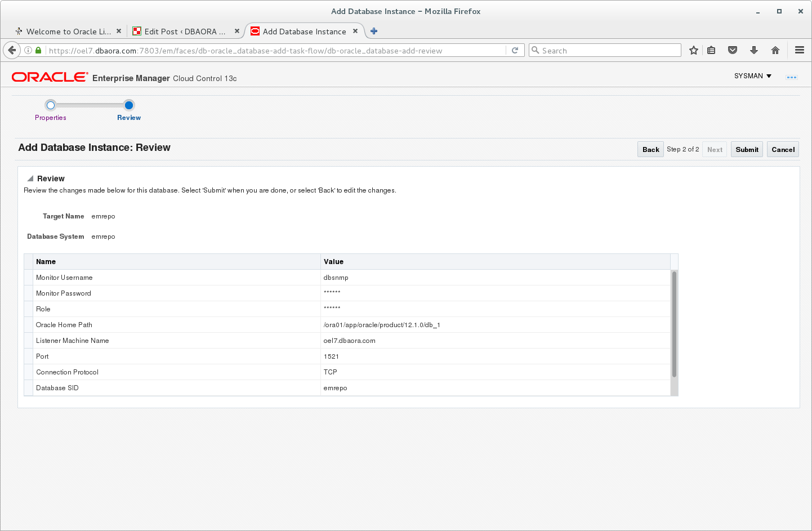The image size is (812, 531).
Task: Cancel adding the database instance
Action: click(783, 149)
